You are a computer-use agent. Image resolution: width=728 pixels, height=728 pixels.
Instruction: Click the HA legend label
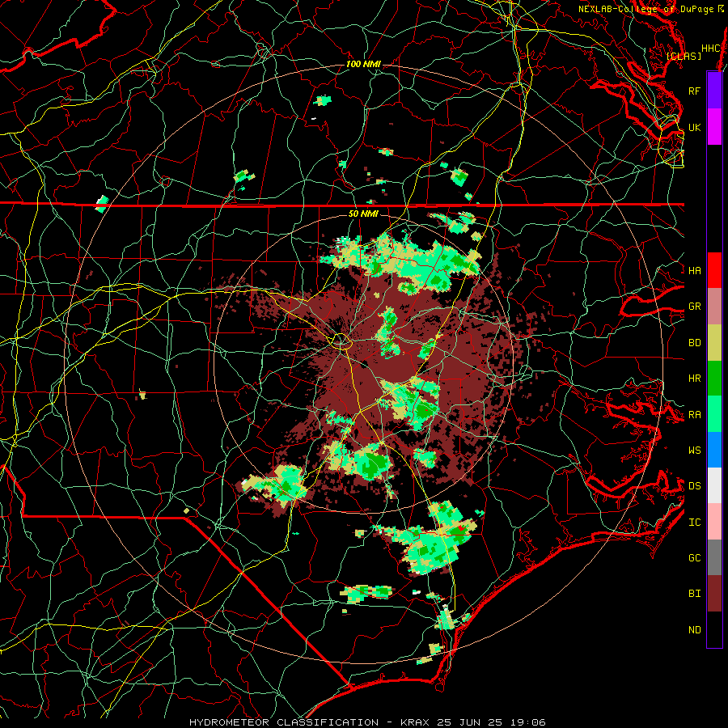tap(694, 270)
